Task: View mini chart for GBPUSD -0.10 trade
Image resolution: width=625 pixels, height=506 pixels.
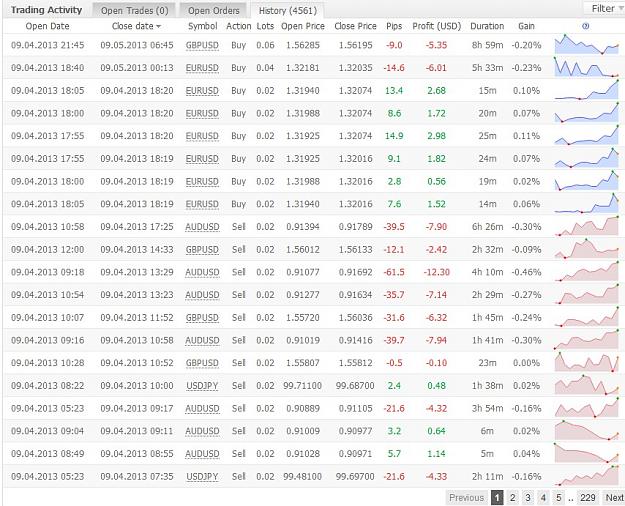Action: [x=586, y=362]
